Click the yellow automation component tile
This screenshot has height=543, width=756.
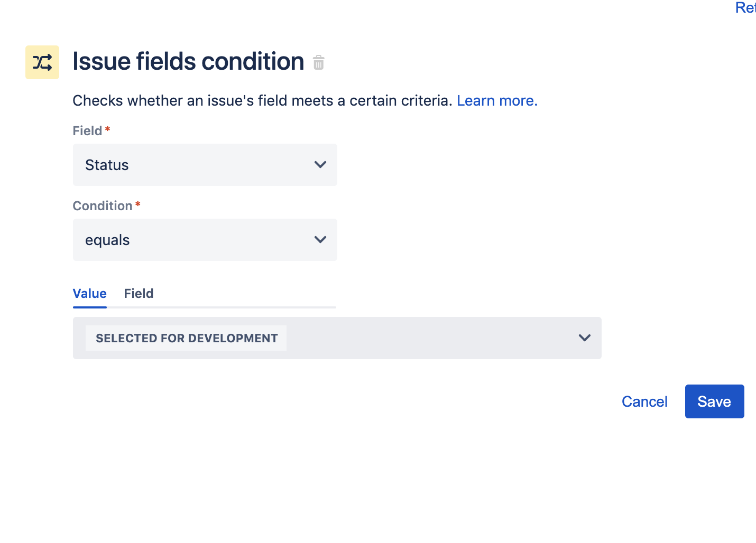click(42, 62)
